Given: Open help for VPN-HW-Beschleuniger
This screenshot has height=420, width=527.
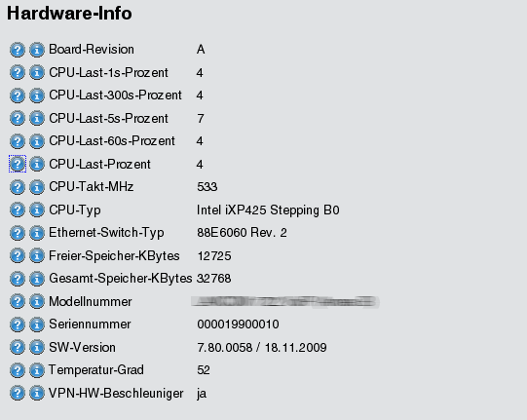Looking at the screenshot, I should click(18, 393).
